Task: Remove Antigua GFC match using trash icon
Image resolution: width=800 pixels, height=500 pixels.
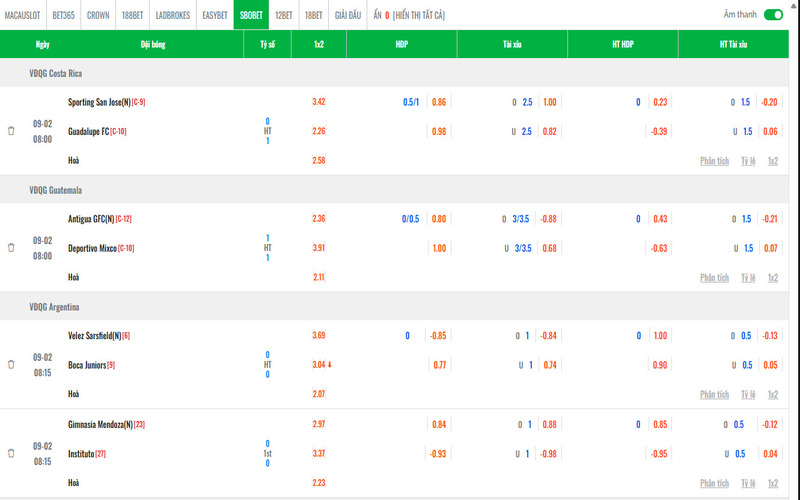Action: [11, 248]
